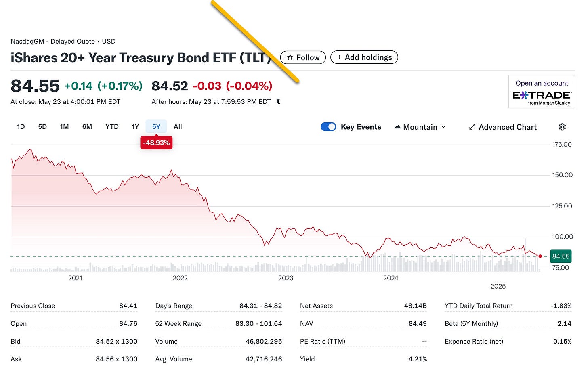Select the 1M time range tab

click(x=64, y=127)
